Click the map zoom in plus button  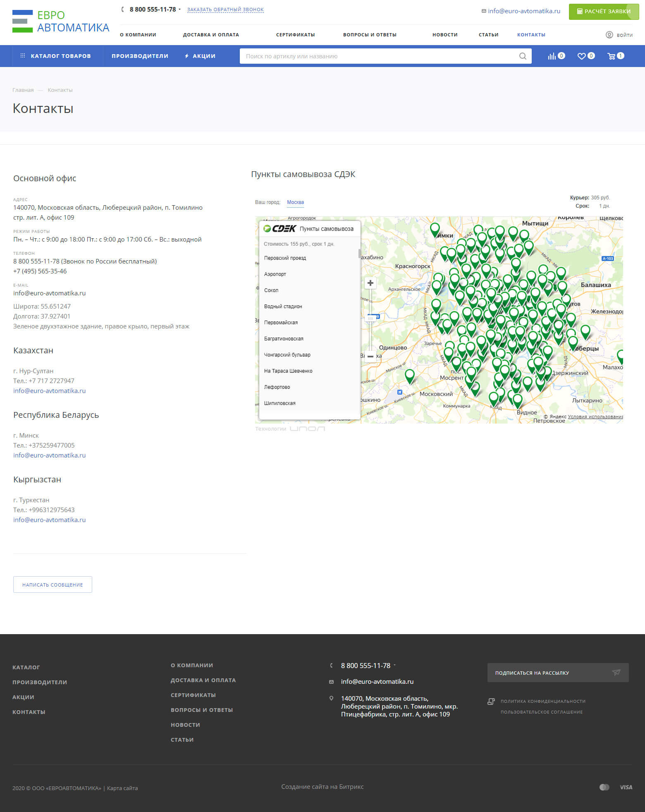370,283
